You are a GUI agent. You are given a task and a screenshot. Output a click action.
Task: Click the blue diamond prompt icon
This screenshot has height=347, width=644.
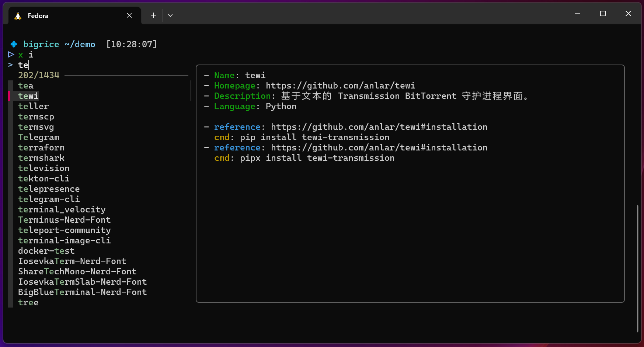tap(14, 44)
